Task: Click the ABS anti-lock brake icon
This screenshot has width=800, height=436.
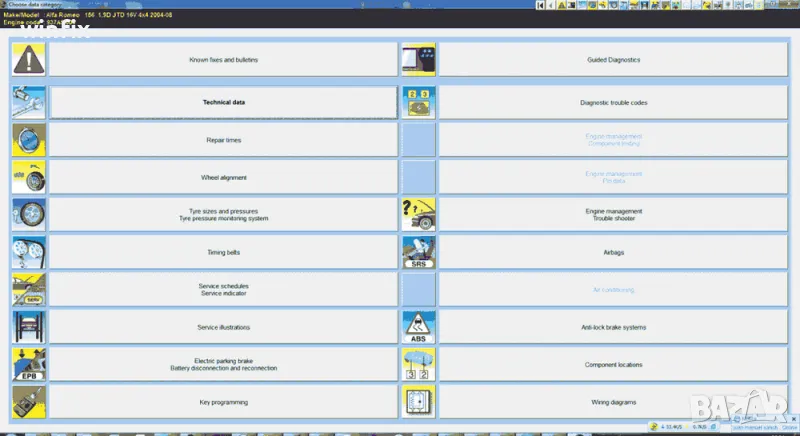Action: click(418, 327)
